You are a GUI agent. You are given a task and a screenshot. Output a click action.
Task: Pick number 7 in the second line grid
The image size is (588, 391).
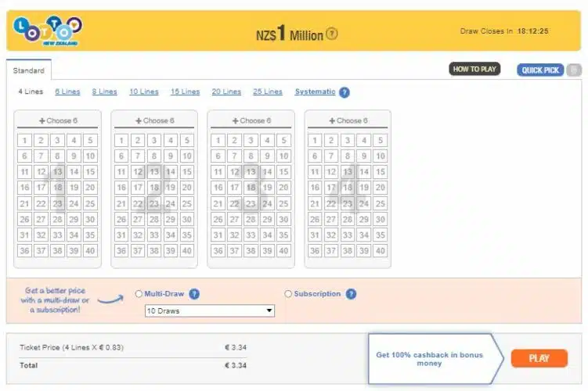click(138, 156)
